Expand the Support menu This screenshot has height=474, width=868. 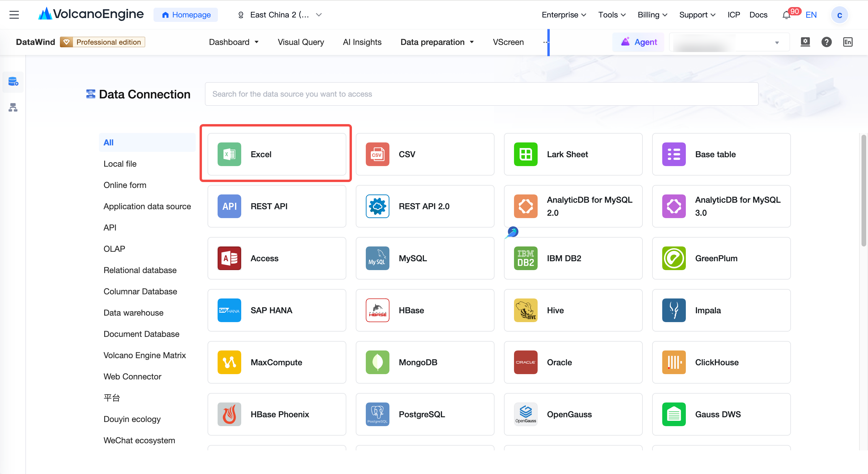697,15
